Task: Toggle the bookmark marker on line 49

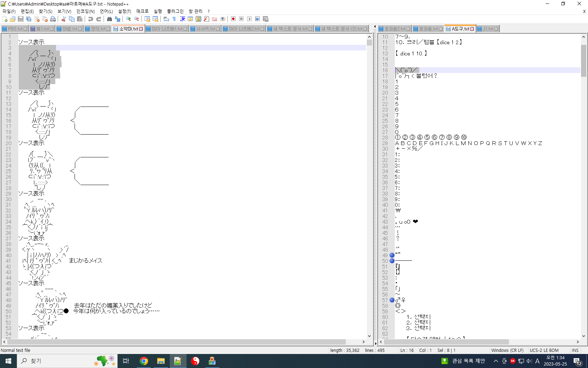Action: (x=392, y=255)
